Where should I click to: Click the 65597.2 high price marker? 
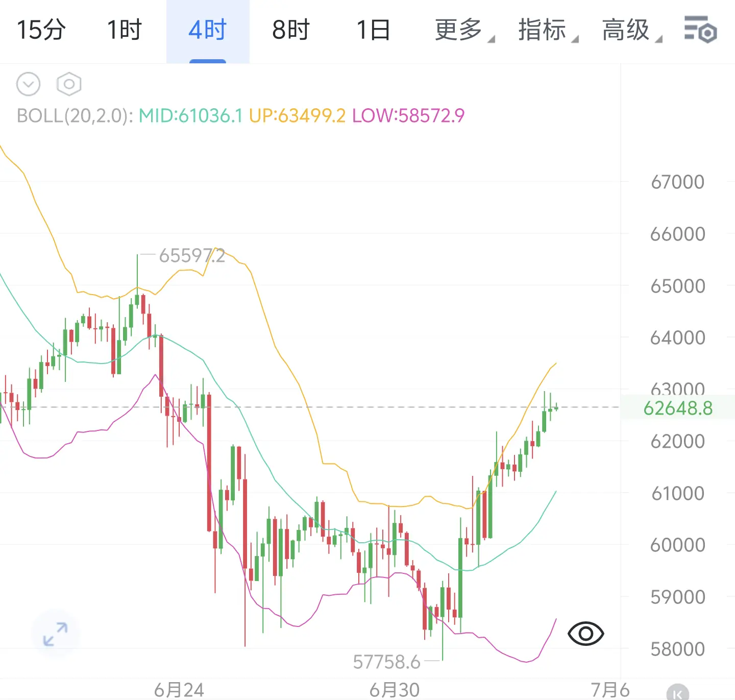192,255
